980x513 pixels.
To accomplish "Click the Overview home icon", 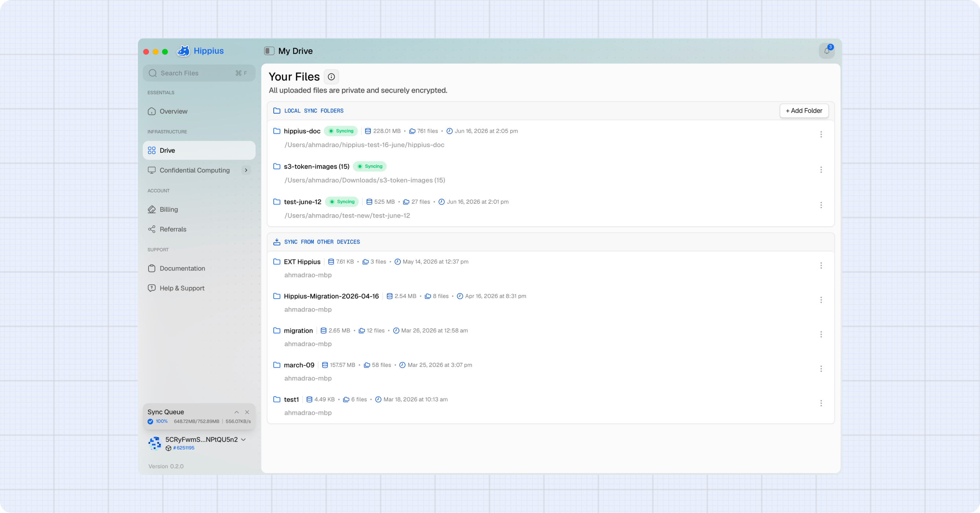I will click(x=152, y=111).
